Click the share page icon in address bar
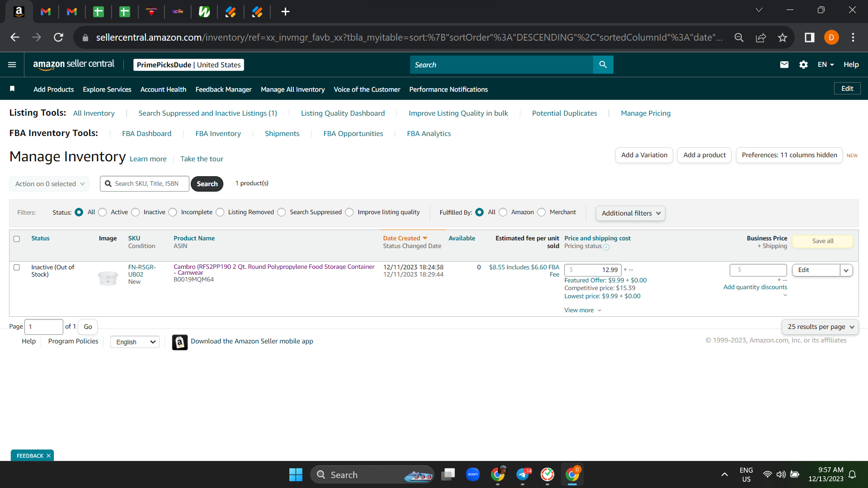The image size is (868, 488). click(761, 38)
